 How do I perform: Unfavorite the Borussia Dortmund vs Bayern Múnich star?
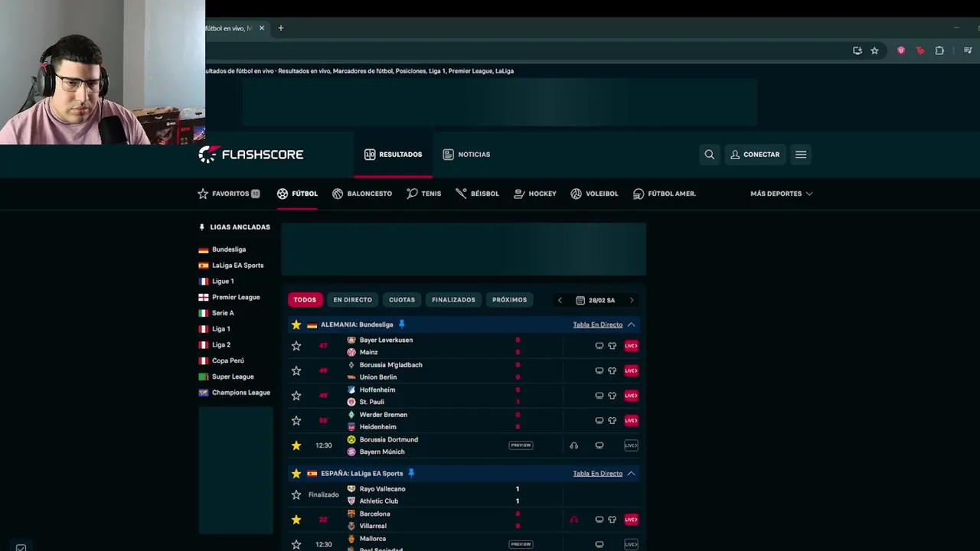point(296,445)
